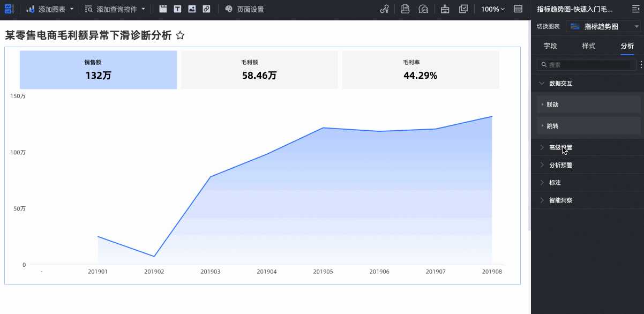Select the 销售额 132万 metric card
This screenshot has width=644, height=314.
[x=99, y=70]
